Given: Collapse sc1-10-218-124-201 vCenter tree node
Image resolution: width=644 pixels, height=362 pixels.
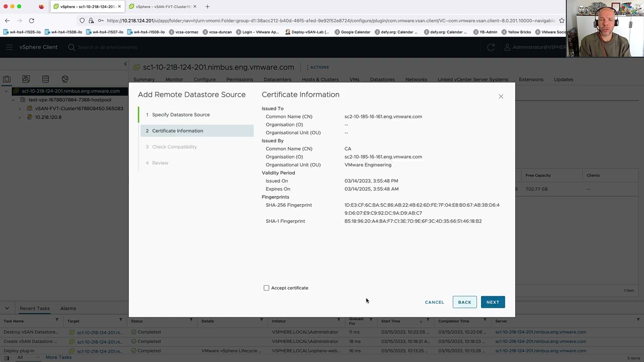Looking at the screenshot, I should point(7,92).
